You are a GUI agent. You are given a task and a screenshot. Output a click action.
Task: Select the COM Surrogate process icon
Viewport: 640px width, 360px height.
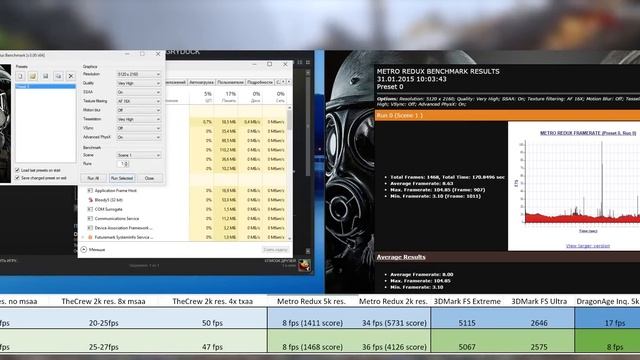point(90,209)
